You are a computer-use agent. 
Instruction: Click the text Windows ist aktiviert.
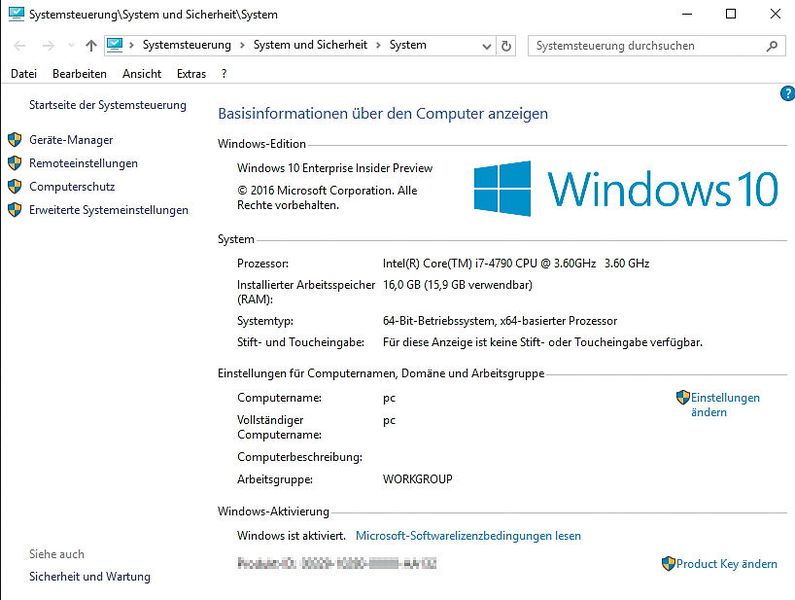[291, 536]
